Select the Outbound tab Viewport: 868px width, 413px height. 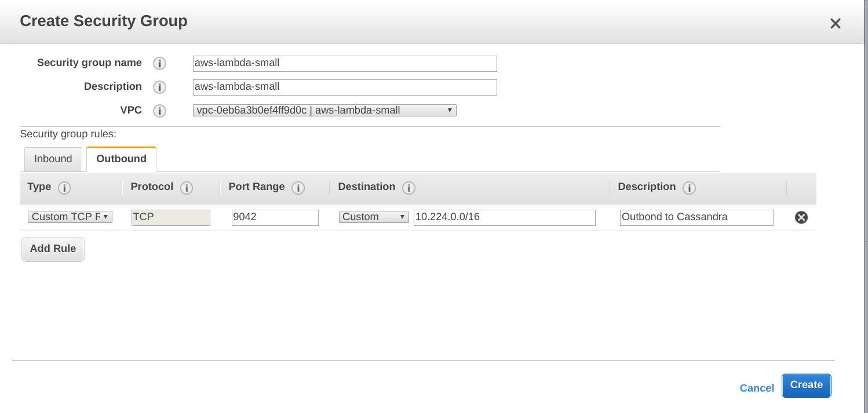(121, 159)
